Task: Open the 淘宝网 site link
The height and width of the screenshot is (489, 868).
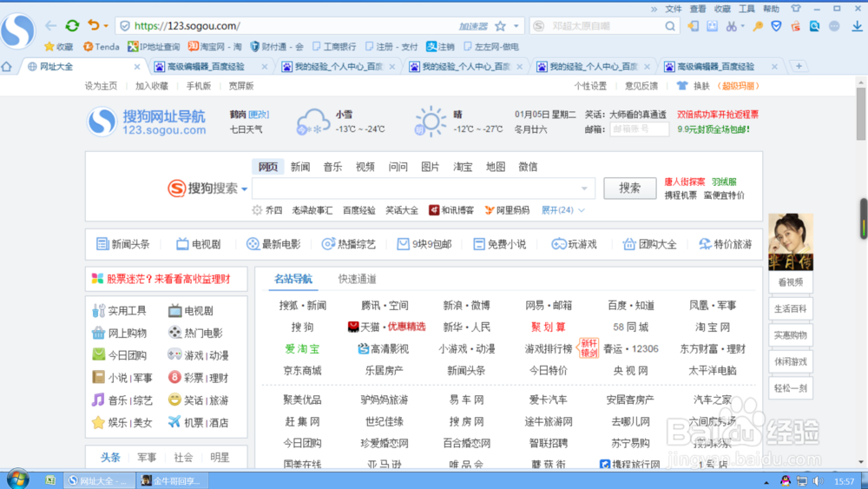Action: pos(713,327)
